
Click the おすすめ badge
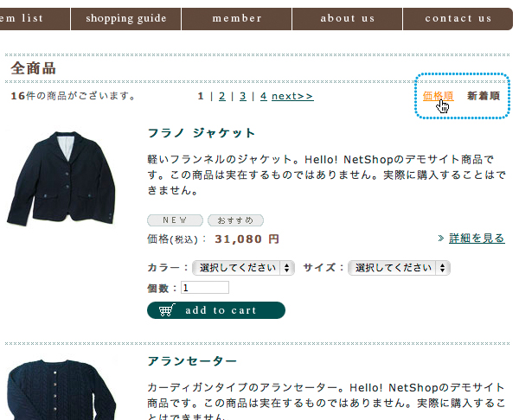235,220
